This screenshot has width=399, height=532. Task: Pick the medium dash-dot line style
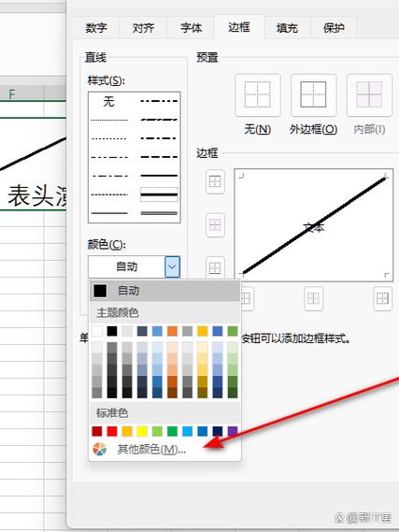[159, 138]
